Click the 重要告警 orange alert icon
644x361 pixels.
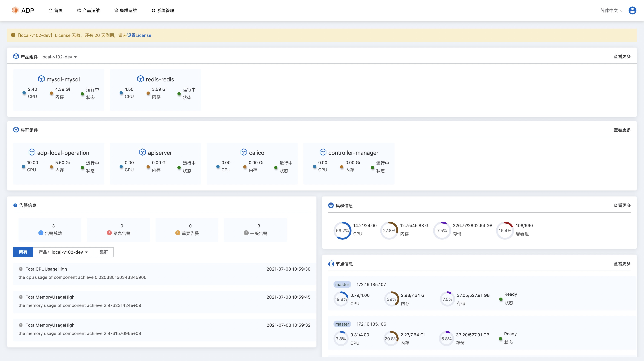pyautogui.click(x=178, y=233)
